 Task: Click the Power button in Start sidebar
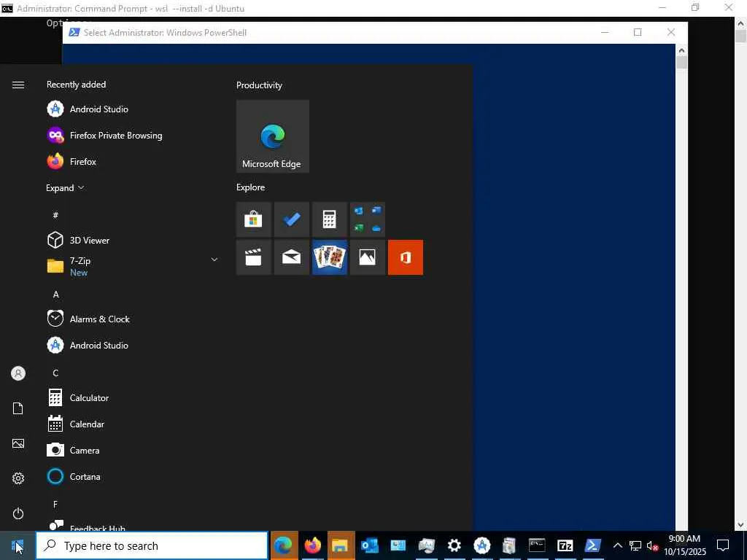coord(18,513)
